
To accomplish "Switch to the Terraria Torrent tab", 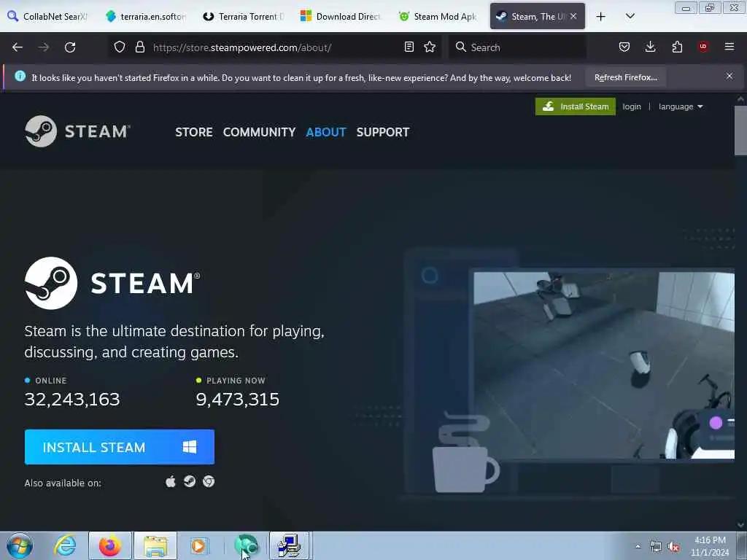I will 244,17.
